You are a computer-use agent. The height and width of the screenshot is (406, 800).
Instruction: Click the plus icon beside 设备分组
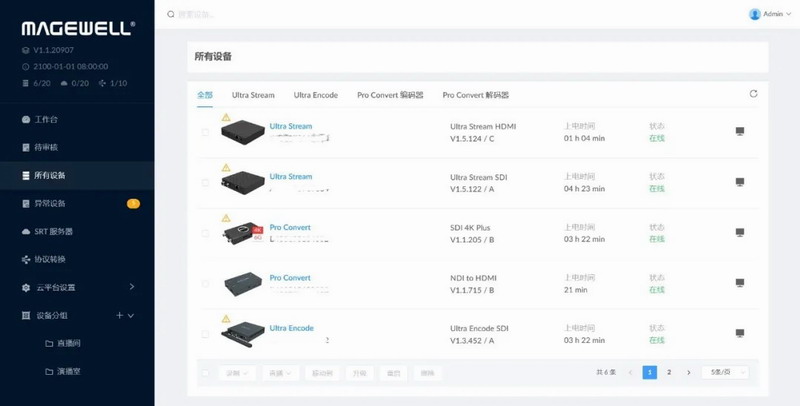tap(119, 315)
